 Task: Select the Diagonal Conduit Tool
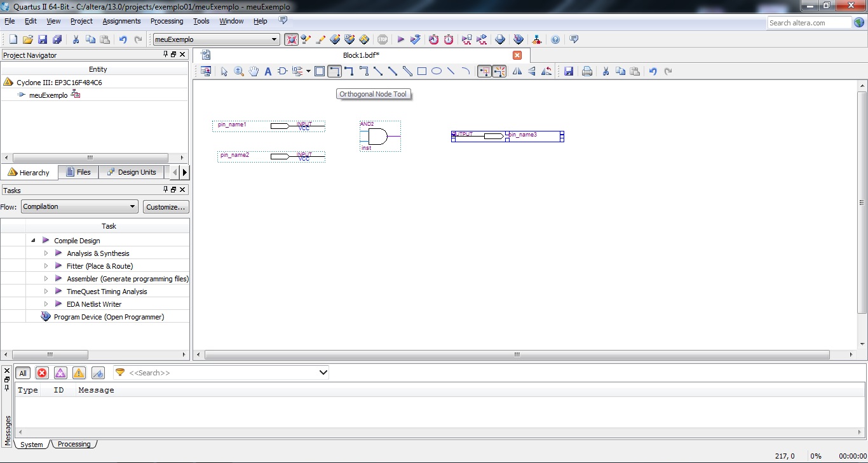[407, 71]
